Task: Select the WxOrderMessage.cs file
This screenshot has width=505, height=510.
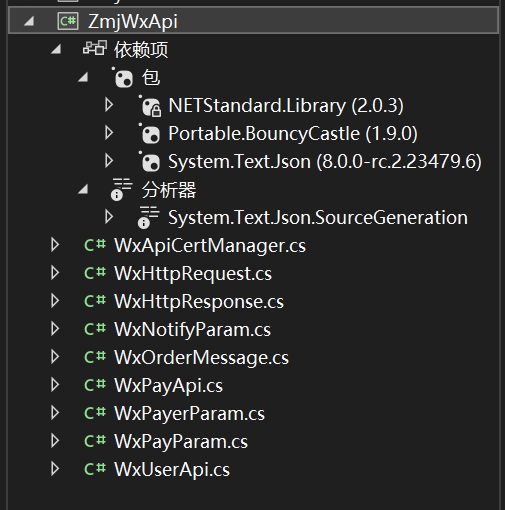Action: (201, 358)
